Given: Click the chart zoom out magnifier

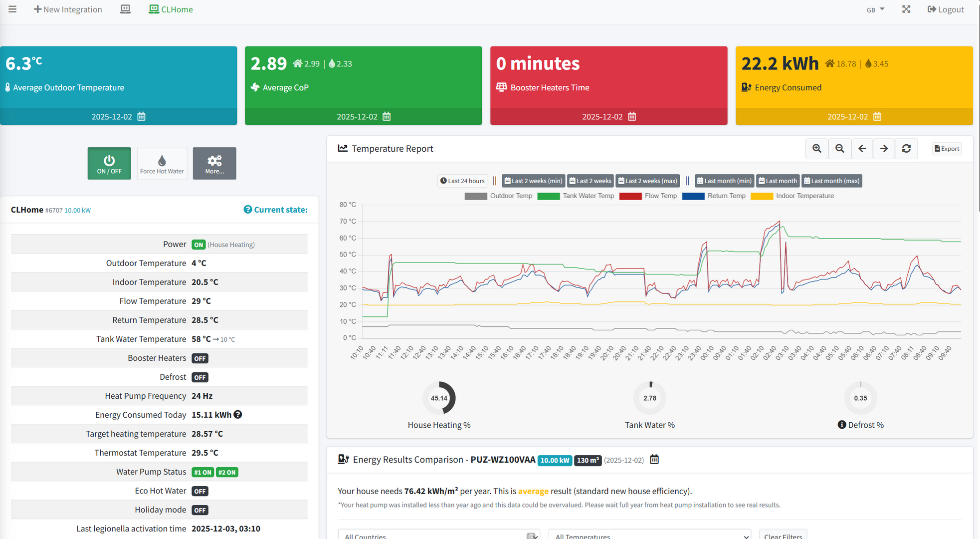Looking at the screenshot, I should coord(840,149).
